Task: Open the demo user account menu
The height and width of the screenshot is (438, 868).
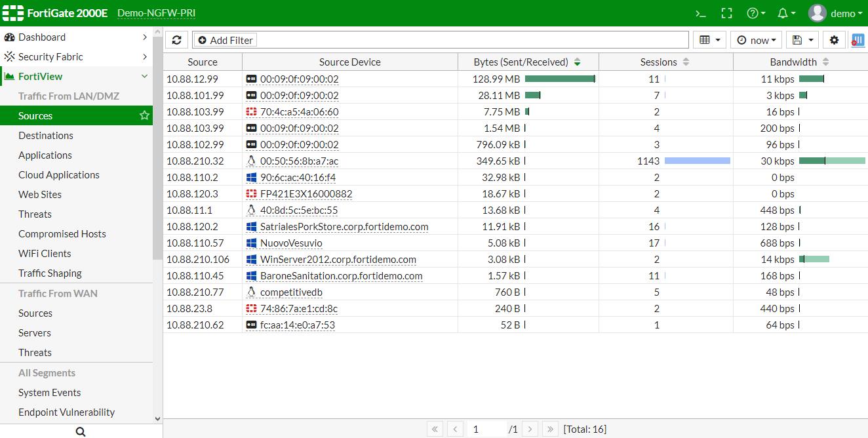Action: [835, 13]
